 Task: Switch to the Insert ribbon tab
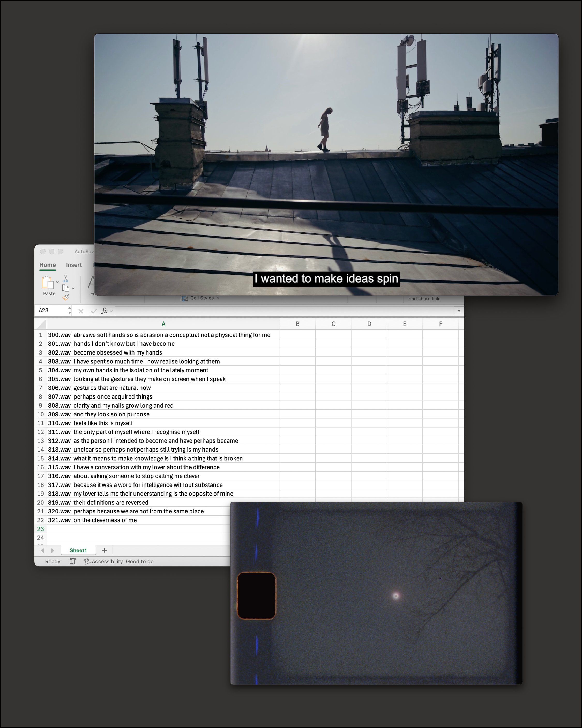click(74, 265)
